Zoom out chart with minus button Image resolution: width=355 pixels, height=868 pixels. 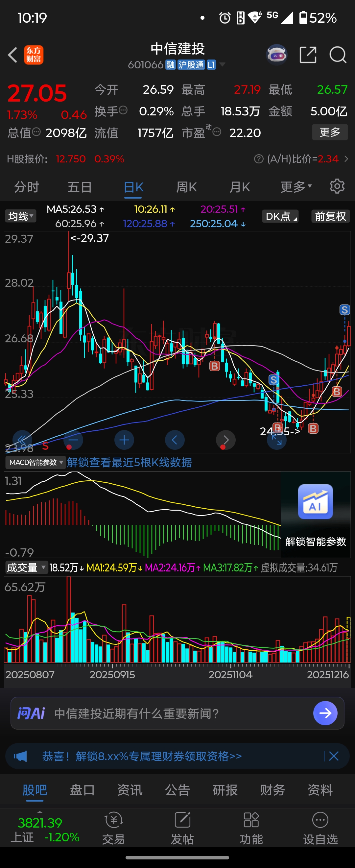tap(73, 440)
